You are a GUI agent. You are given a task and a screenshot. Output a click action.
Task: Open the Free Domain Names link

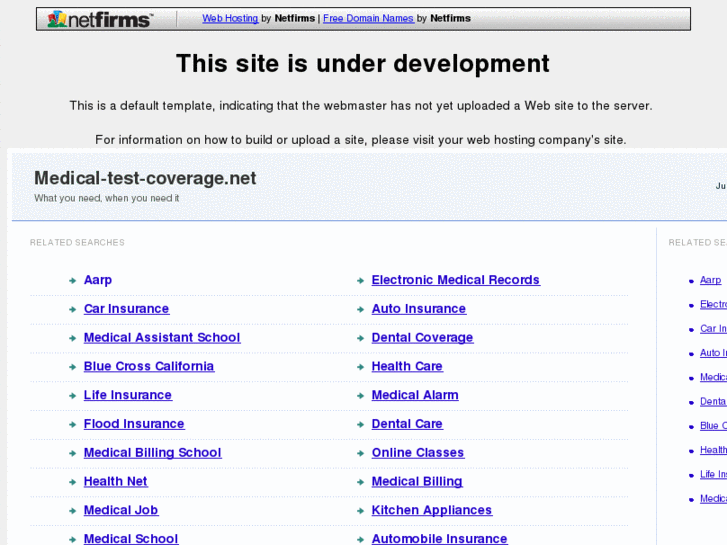[368, 18]
